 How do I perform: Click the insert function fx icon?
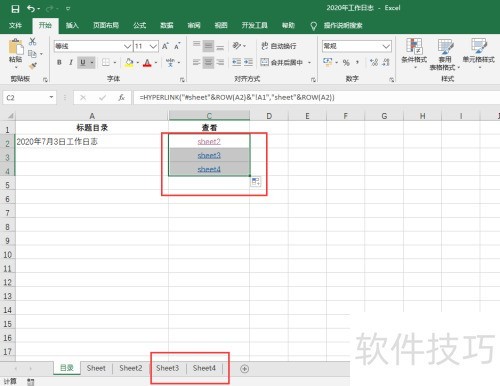pyautogui.click(x=121, y=98)
